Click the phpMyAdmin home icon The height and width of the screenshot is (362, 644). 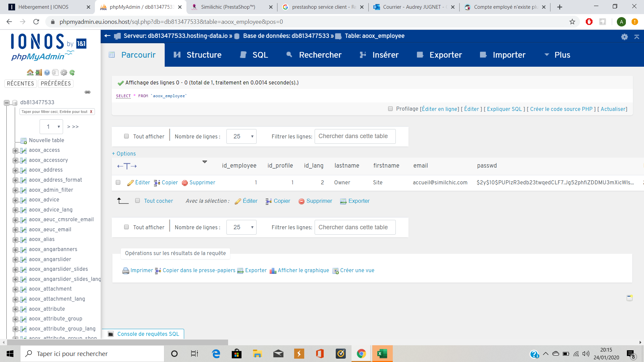point(30,72)
